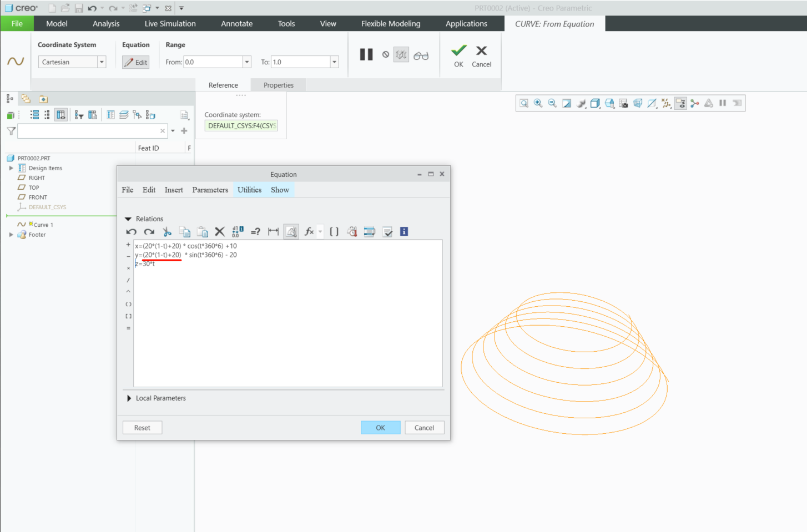Screen dimensions: 807x532
Task: Expand the Local Parameters section
Action: (129, 398)
